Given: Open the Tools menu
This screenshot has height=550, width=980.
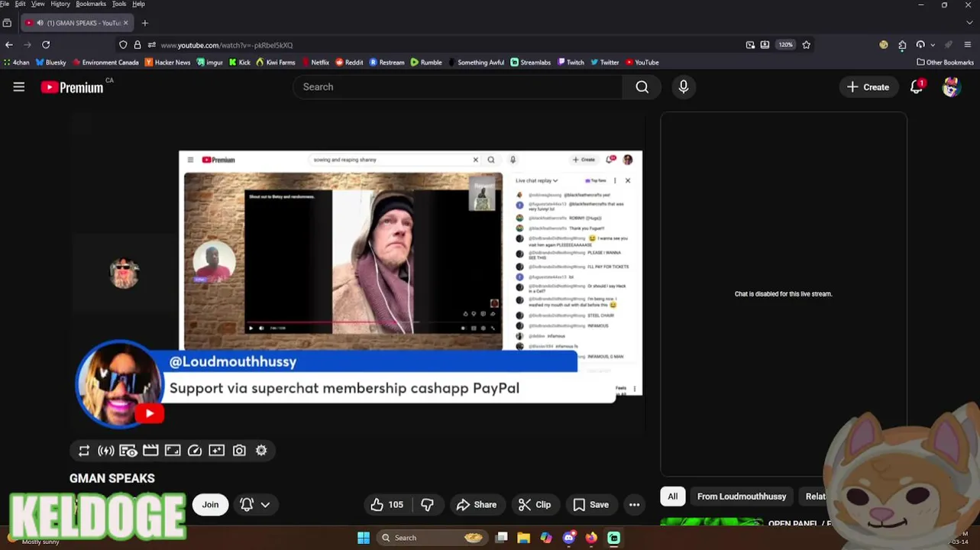Looking at the screenshot, I should pos(119,4).
